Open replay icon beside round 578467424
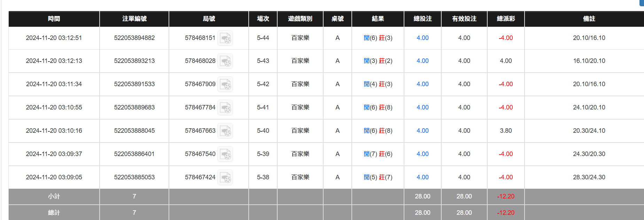 [x=225, y=178]
